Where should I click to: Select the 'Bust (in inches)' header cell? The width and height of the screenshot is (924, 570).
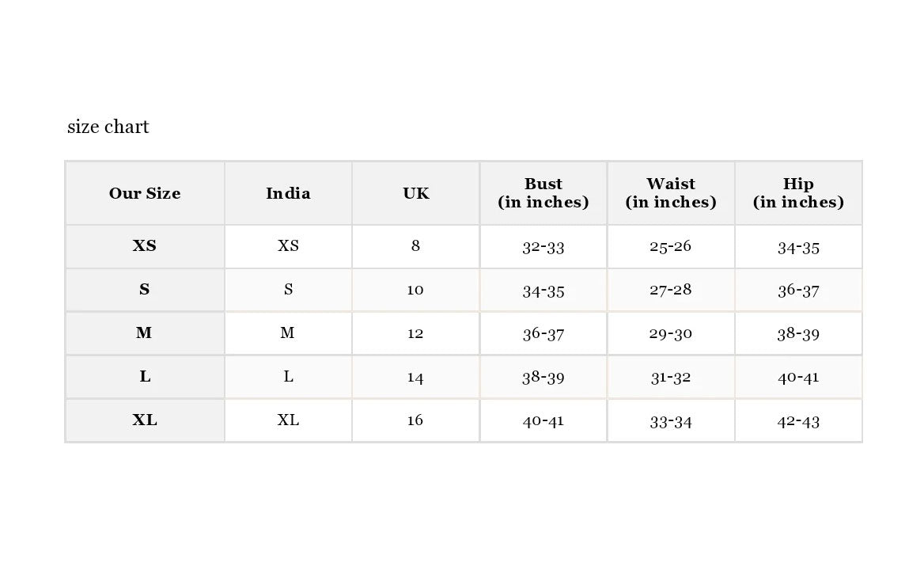[x=543, y=193]
